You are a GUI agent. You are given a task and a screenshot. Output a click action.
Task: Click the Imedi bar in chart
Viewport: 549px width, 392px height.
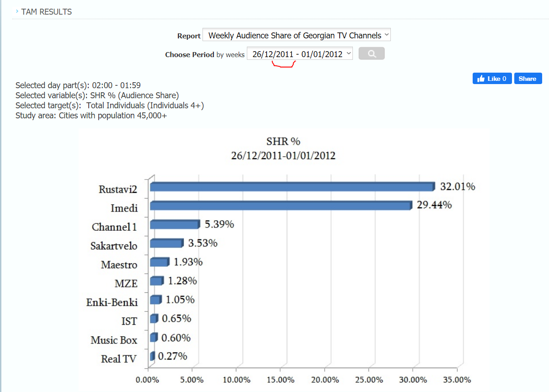(x=281, y=206)
